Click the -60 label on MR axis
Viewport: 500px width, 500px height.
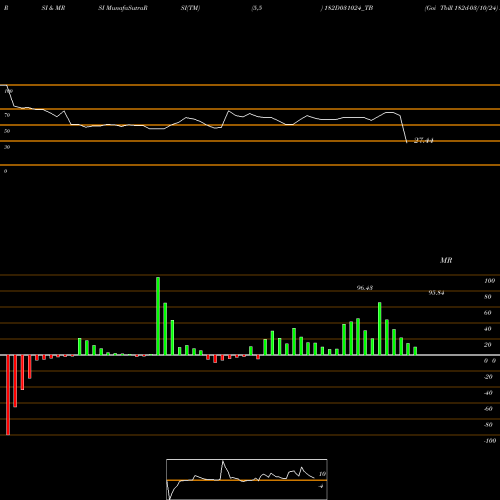(x=488, y=409)
